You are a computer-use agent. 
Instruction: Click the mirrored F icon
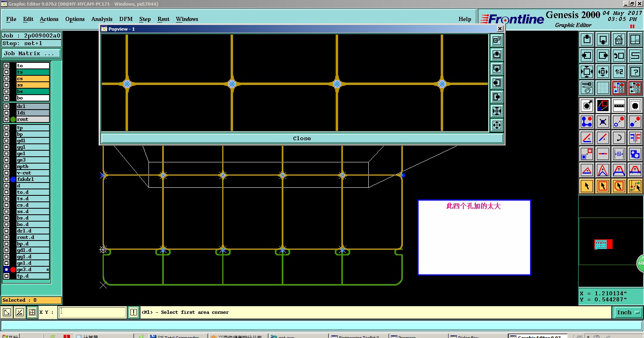click(x=635, y=138)
